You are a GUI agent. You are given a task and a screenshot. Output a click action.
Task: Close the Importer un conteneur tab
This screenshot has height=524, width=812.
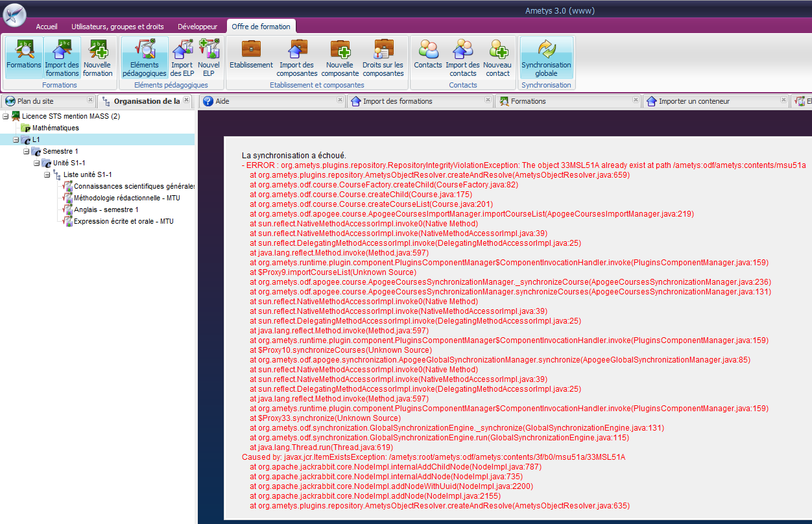pos(784,100)
